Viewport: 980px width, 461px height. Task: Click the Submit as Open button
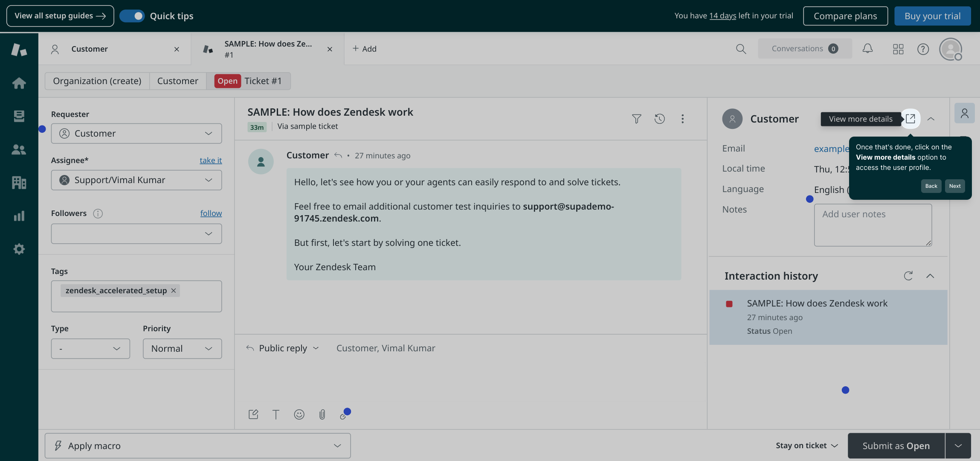click(x=896, y=446)
